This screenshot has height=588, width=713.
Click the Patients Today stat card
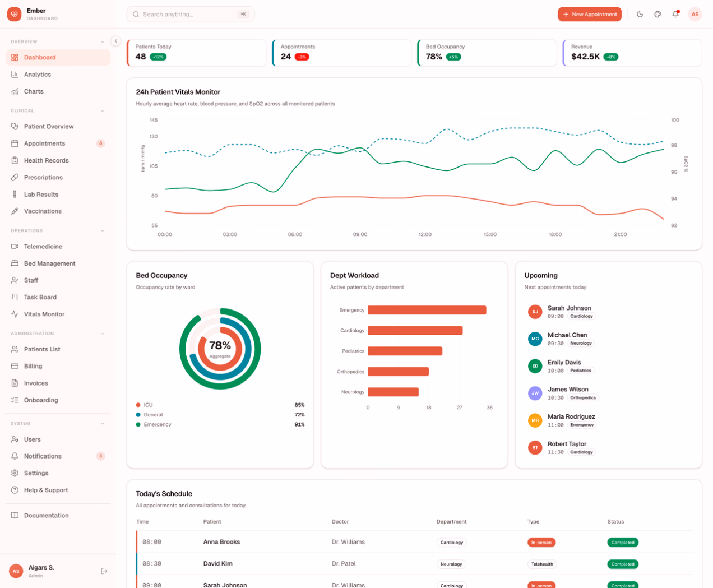coord(197,53)
